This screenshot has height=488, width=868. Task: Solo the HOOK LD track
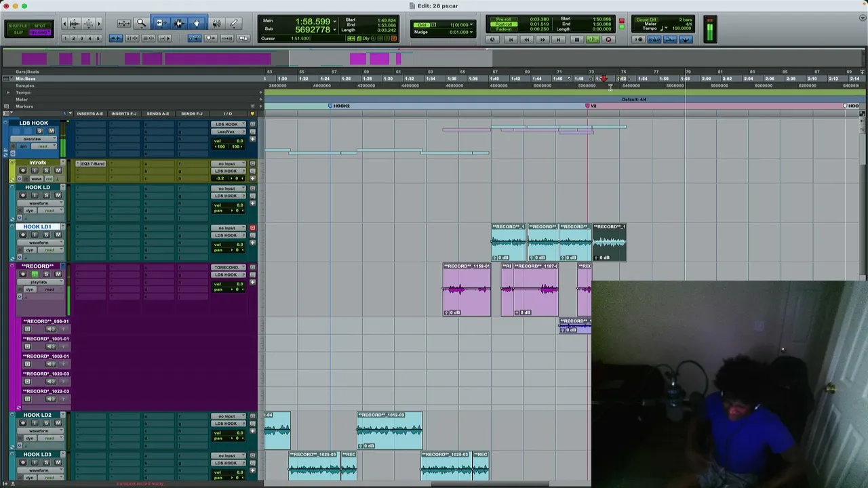pyautogui.click(x=46, y=195)
